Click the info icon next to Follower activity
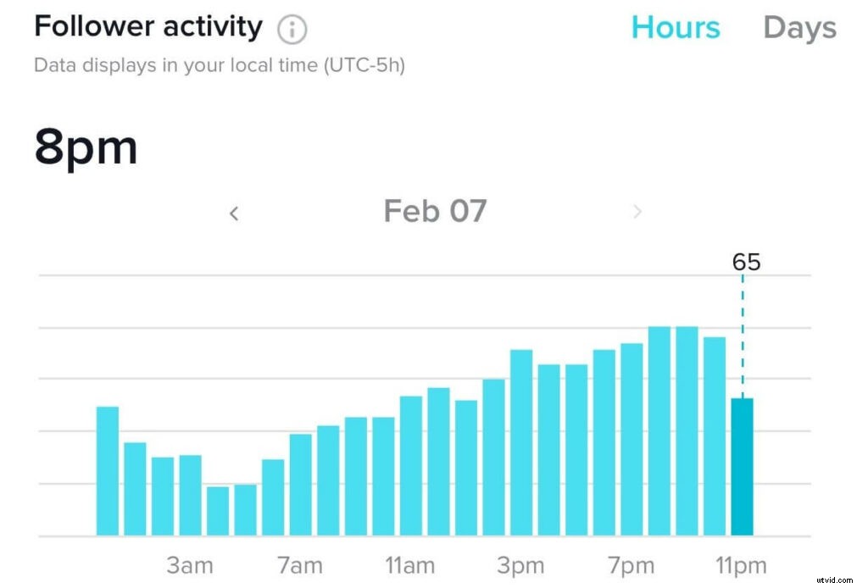 291,28
